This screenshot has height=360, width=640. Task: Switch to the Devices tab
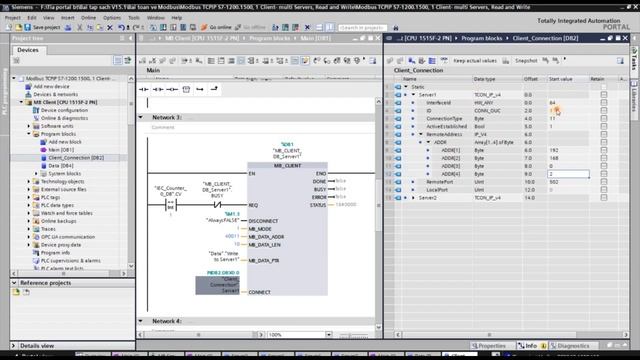pos(28,50)
